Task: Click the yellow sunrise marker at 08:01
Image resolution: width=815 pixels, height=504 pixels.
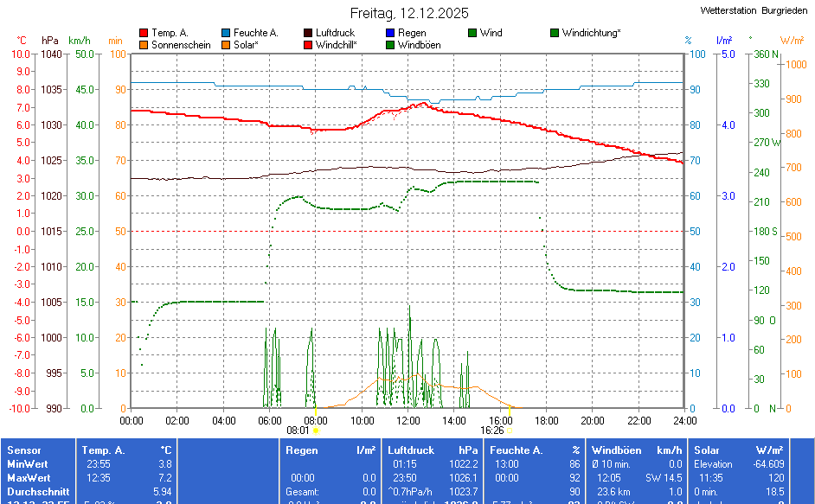Action: click(x=315, y=430)
